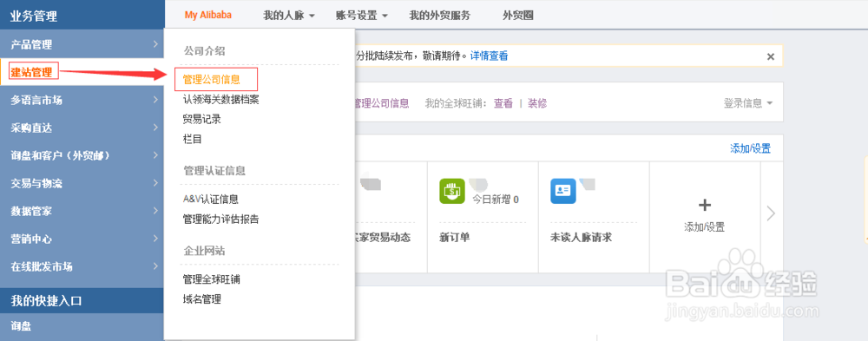Expand 多语言市场 submenu arrow
The width and height of the screenshot is (868, 341).
(x=155, y=100)
